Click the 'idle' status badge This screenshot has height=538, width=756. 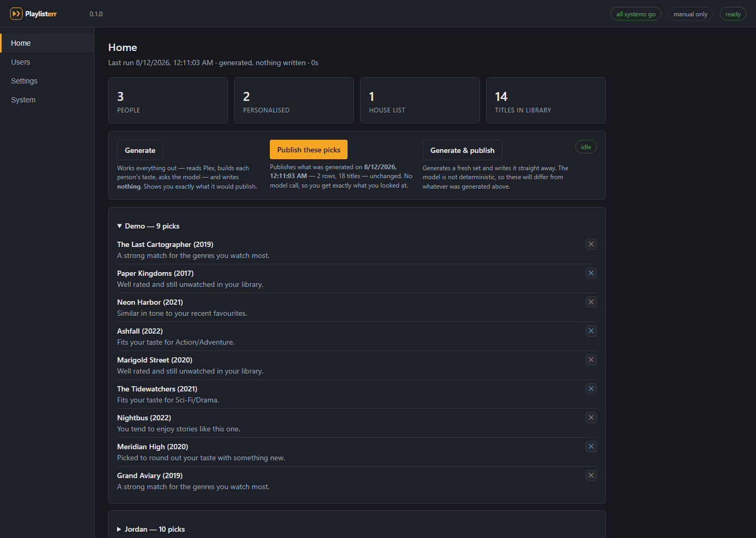[586, 147]
